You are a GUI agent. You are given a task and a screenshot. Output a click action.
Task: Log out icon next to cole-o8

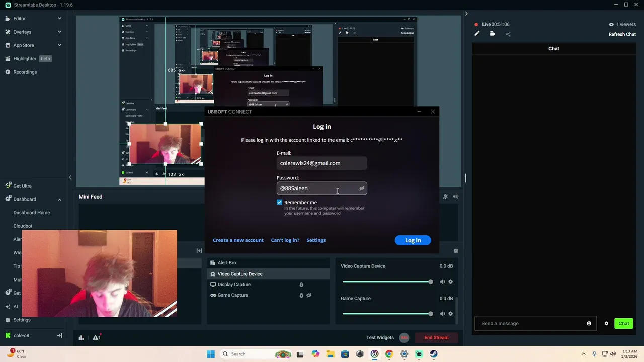click(x=59, y=335)
